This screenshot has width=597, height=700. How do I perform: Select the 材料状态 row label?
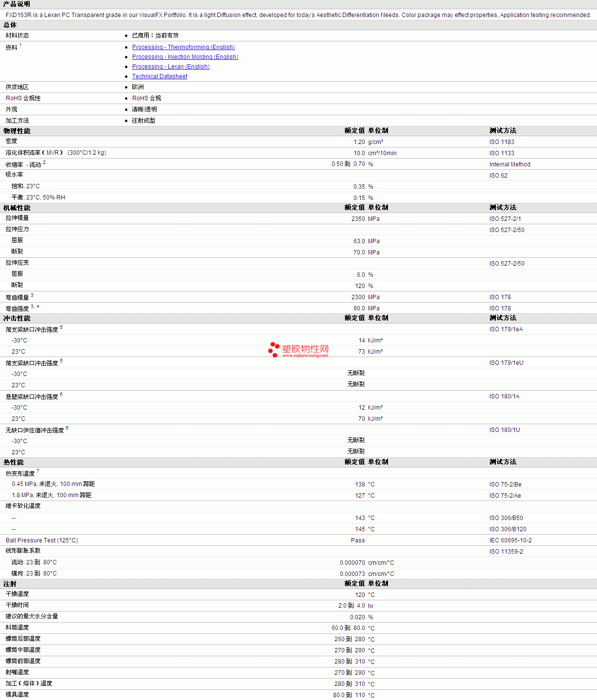[x=17, y=36]
